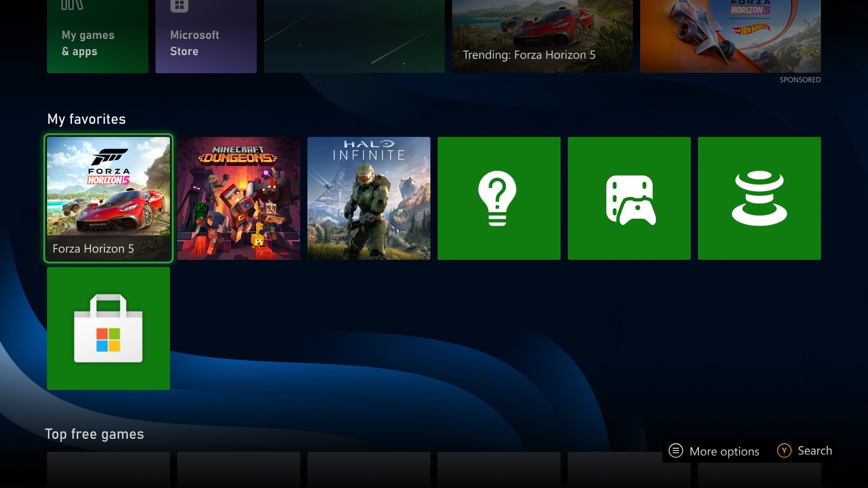Open Trending: Forza Horizon 5 tile
Image resolution: width=868 pixels, height=488 pixels.
[x=542, y=36]
